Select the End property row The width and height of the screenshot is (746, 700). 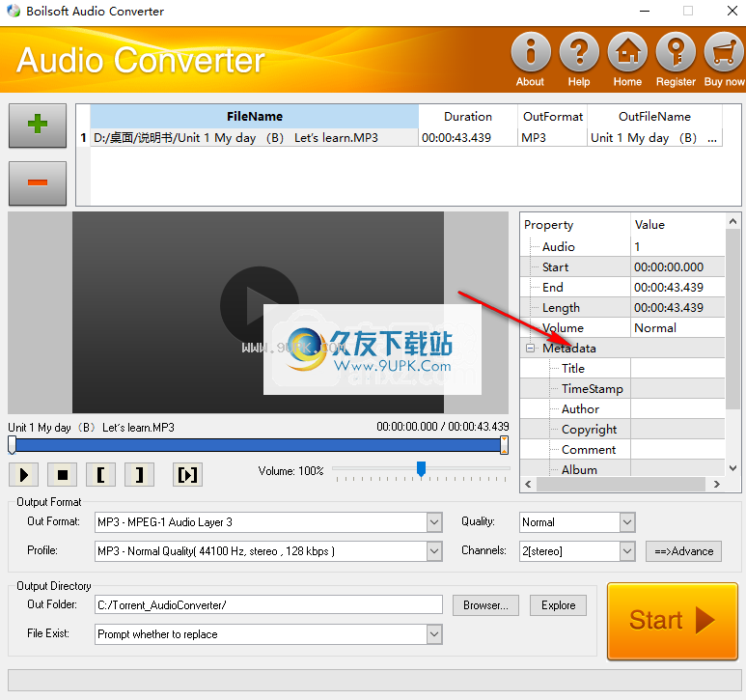point(622,288)
